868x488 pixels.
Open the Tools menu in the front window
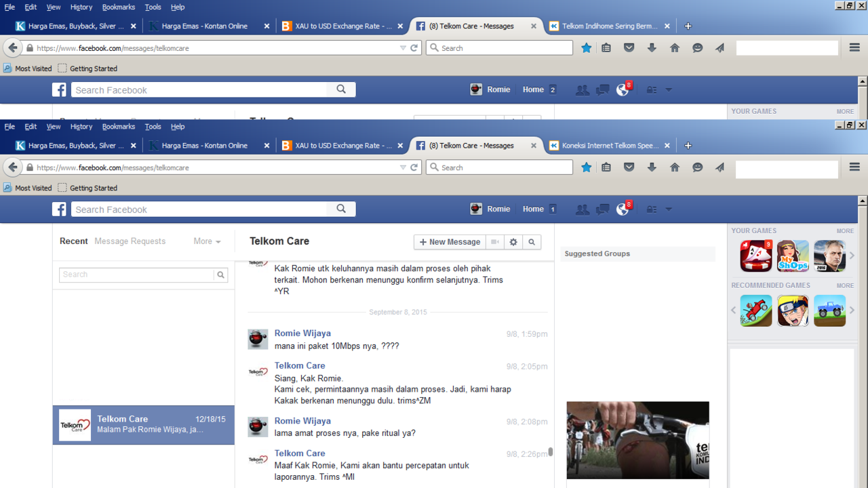coord(153,127)
